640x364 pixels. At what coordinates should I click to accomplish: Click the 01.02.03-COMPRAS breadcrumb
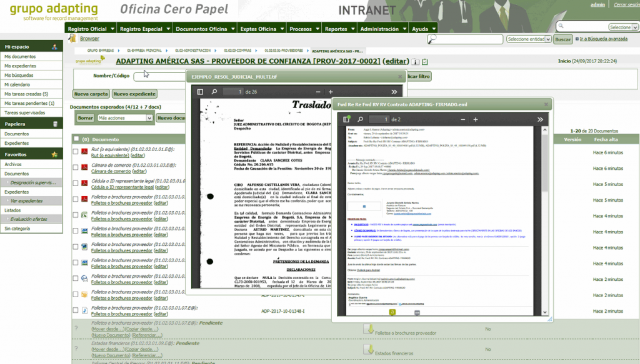(x=237, y=51)
